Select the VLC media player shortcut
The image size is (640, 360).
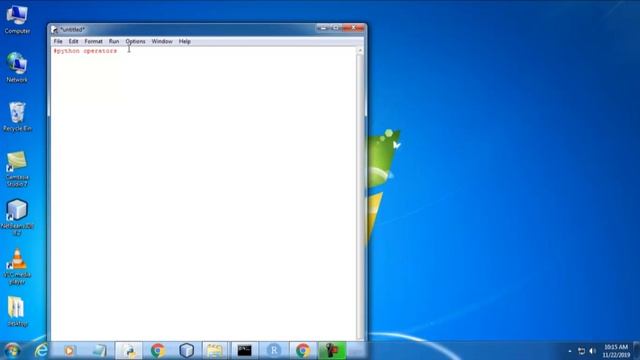pos(17,267)
